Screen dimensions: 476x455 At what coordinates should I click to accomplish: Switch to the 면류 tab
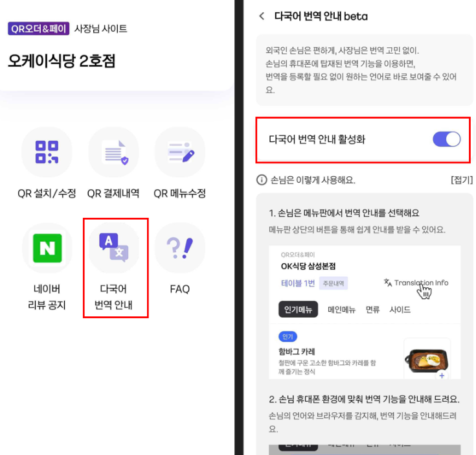pyautogui.click(x=372, y=310)
